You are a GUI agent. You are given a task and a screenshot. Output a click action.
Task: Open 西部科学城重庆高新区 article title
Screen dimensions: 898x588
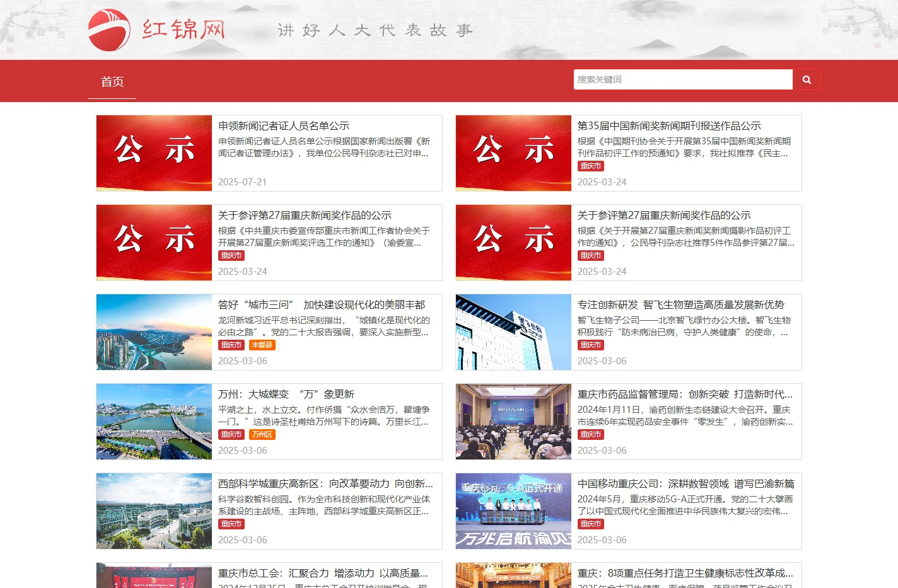(x=325, y=484)
